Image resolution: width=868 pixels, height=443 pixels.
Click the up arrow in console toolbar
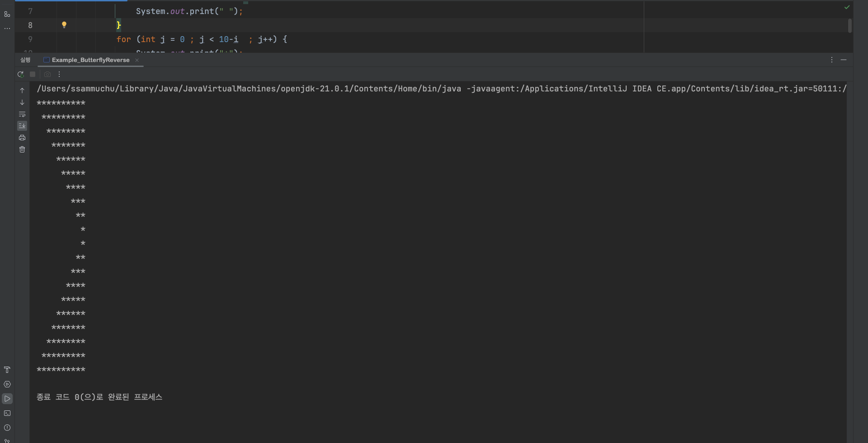coord(22,91)
